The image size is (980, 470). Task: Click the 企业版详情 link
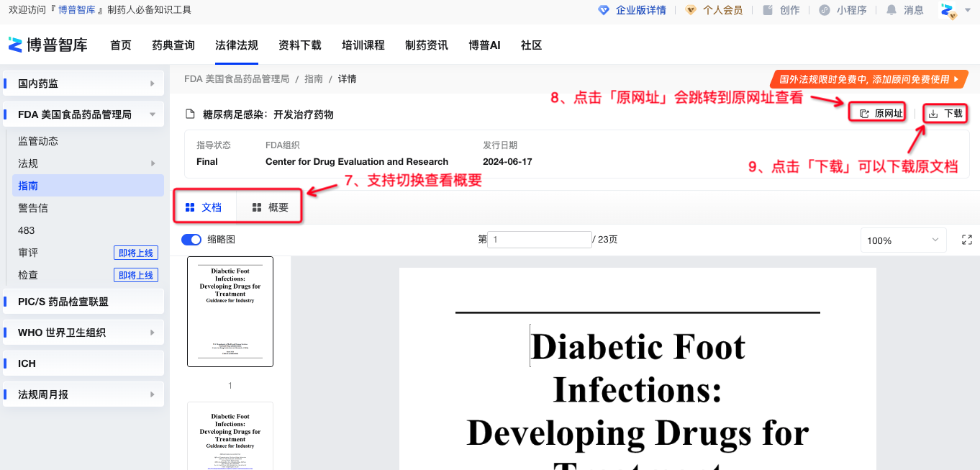tap(640, 10)
